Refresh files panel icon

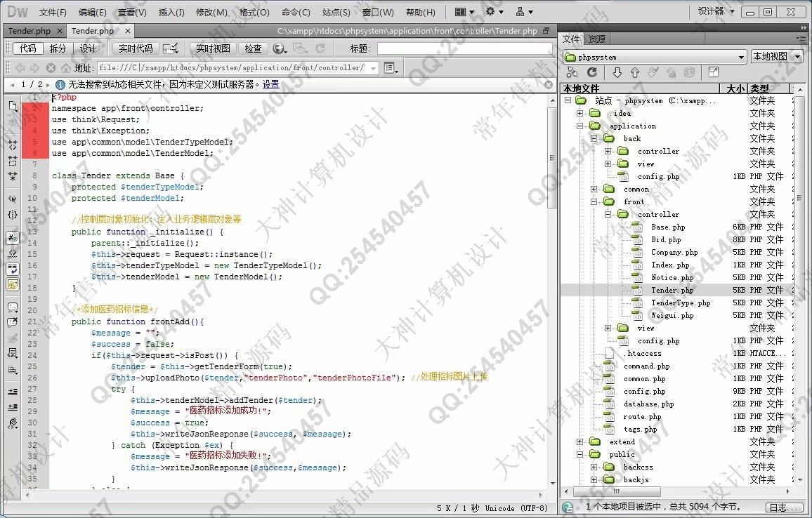click(592, 72)
